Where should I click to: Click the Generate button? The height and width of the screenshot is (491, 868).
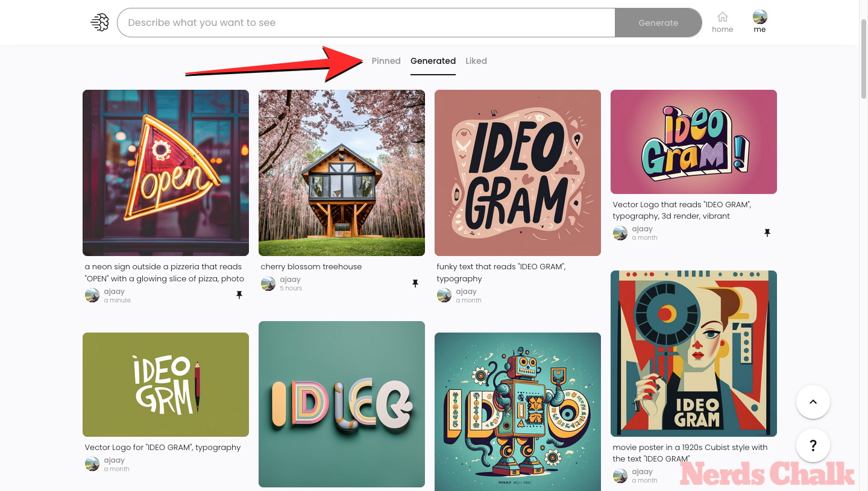[x=658, y=23]
